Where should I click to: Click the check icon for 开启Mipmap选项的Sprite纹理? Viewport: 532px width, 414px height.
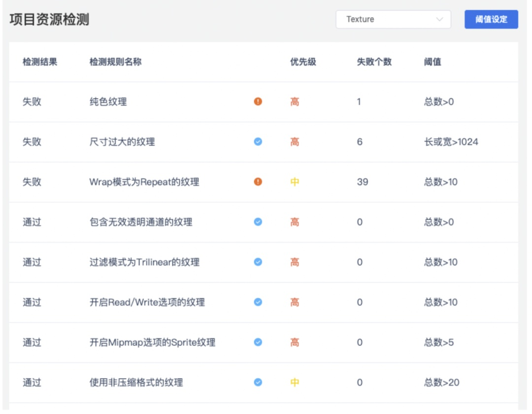[258, 342]
